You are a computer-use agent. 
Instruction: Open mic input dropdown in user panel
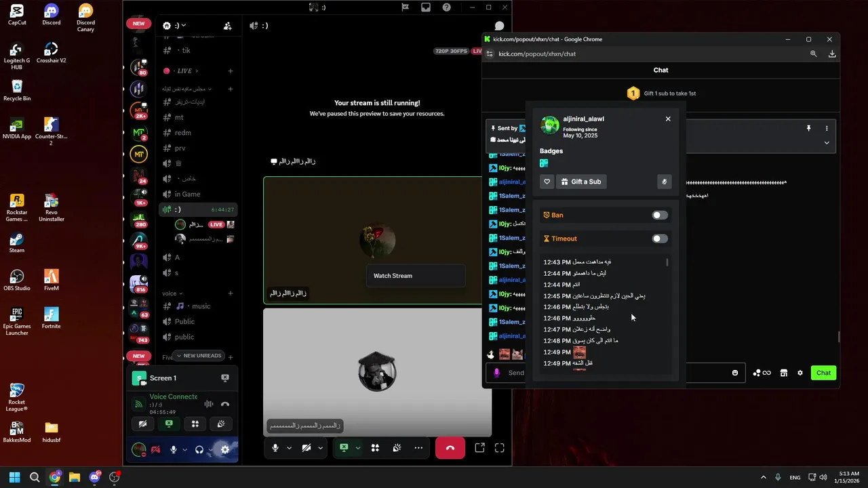[184, 449]
